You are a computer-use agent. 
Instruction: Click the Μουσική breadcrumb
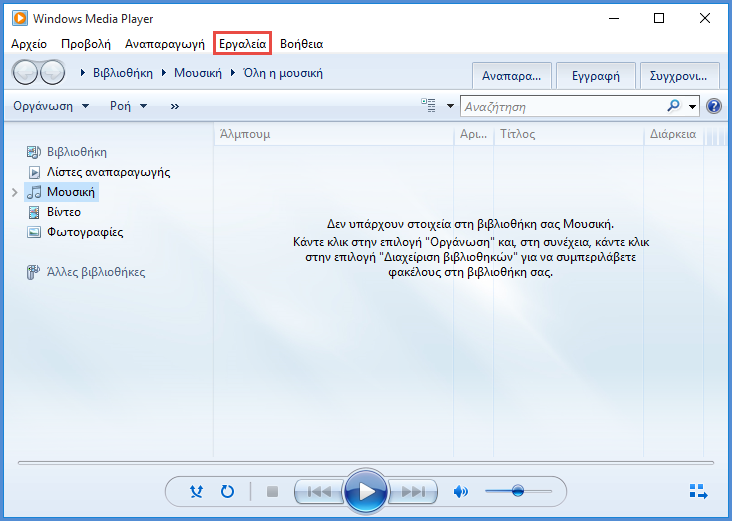click(x=198, y=73)
